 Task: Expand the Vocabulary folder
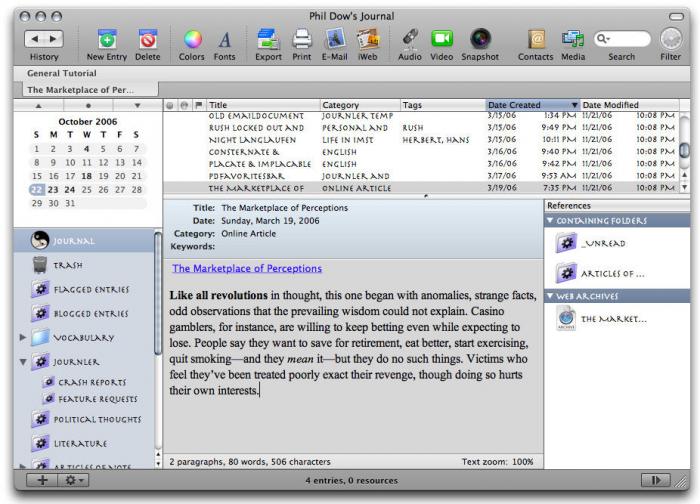pyautogui.click(x=22, y=337)
